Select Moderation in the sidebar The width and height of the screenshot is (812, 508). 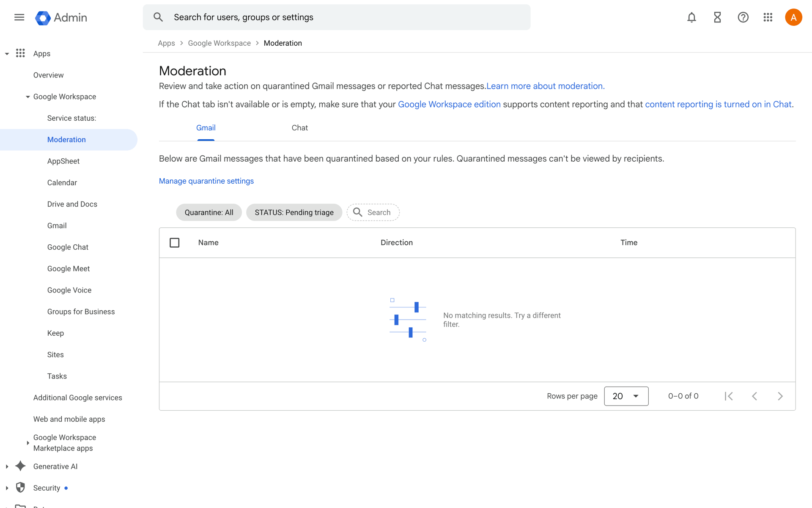point(66,140)
